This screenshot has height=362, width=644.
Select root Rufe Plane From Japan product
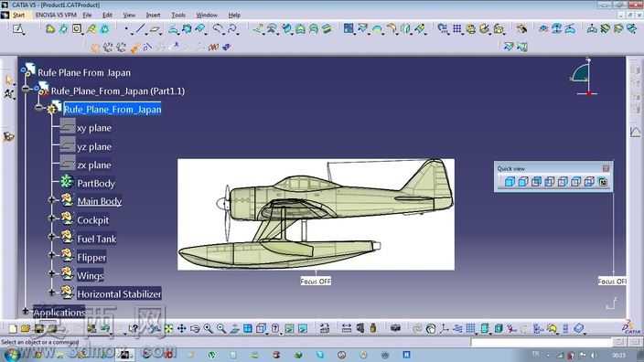84,72
